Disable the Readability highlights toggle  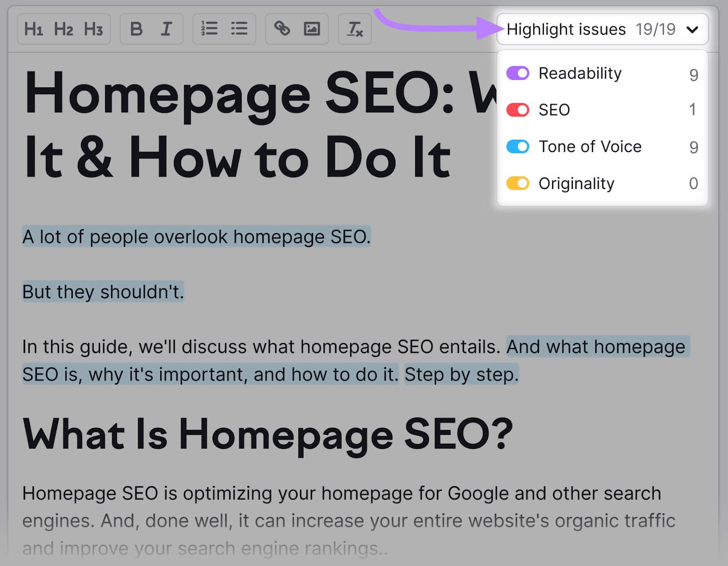[x=517, y=73]
